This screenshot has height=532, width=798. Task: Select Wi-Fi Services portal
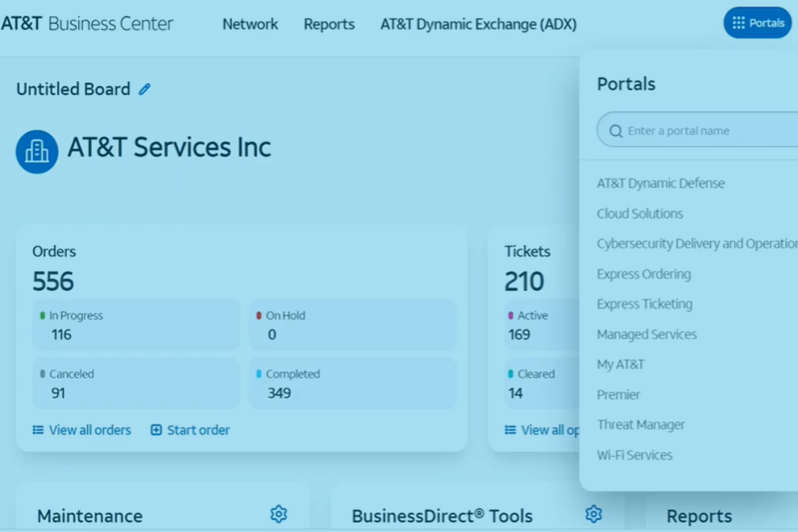click(634, 455)
